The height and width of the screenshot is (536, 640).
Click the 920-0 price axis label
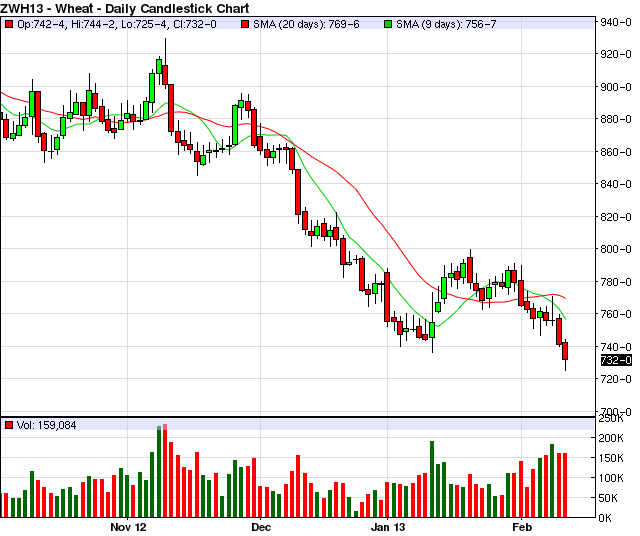click(616, 54)
